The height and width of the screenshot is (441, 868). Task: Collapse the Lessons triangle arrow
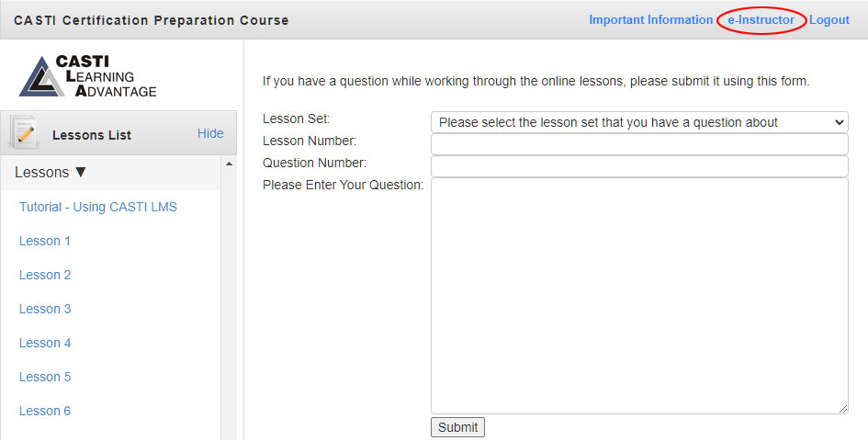(x=81, y=173)
